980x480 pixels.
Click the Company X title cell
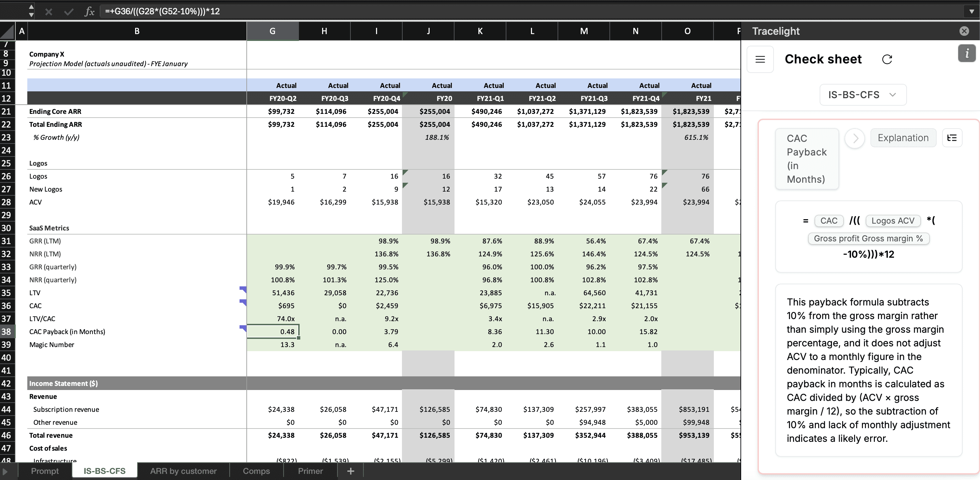point(137,54)
